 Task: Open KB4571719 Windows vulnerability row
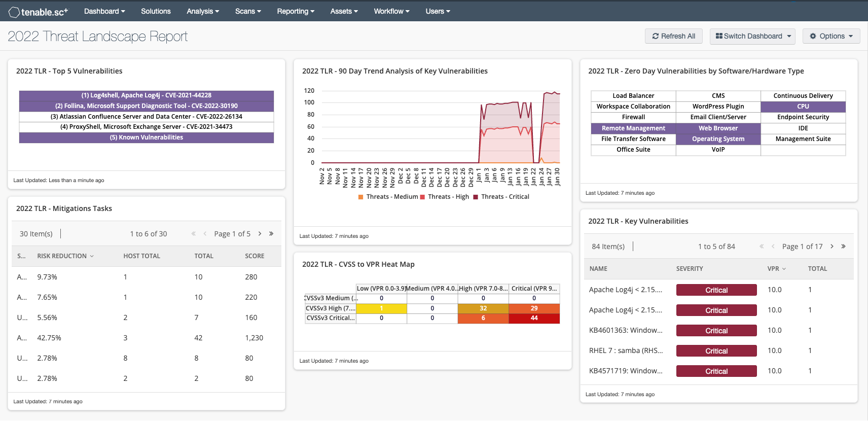(x=718, y=371)
